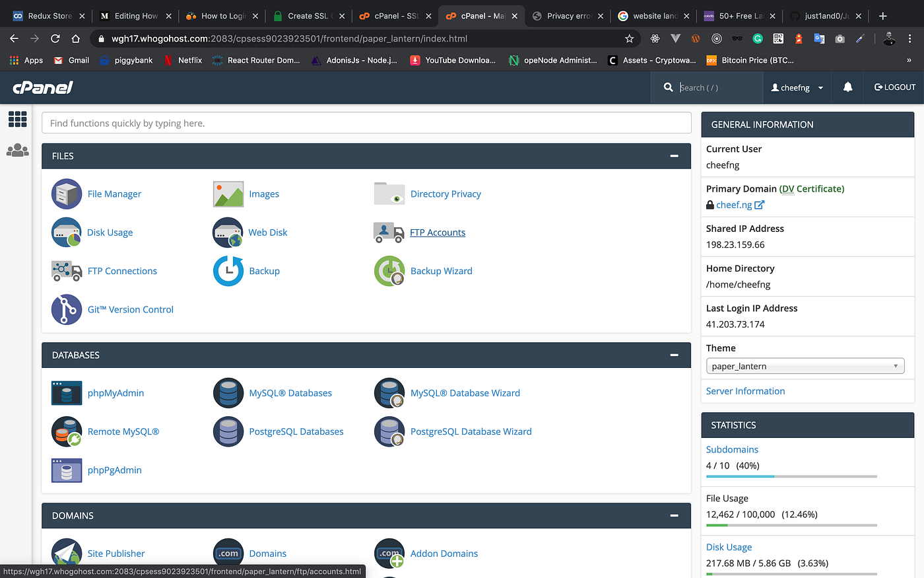Open the File Manager icon

(67, 194)
